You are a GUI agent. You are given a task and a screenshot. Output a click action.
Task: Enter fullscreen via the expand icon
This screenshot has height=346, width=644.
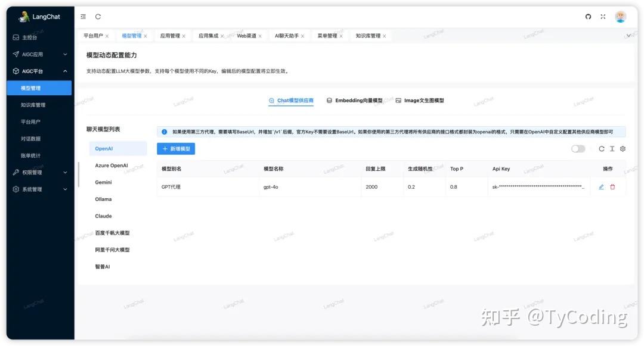[602, 17]
